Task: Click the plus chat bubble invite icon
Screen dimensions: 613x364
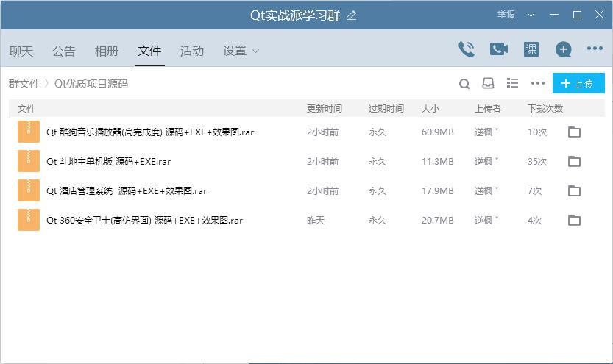Action: [x=564, y=49]
